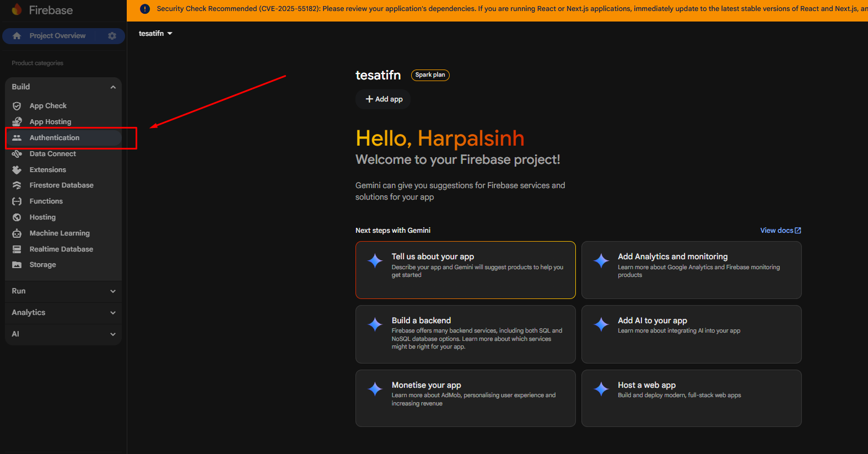Open the Tell us about your app card
This screenshot has width=868, height=454.
click(466, 270)
